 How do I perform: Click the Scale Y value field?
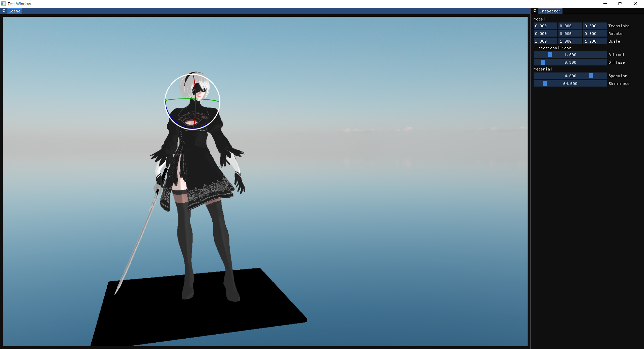[x=570, y=41]
